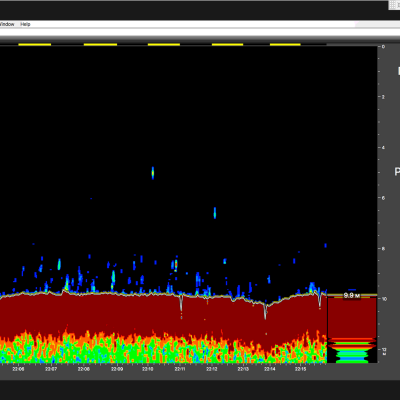Click the 0 depth scale tick
This screenshot has height=400, width=400.
click(x=383, y=47)
